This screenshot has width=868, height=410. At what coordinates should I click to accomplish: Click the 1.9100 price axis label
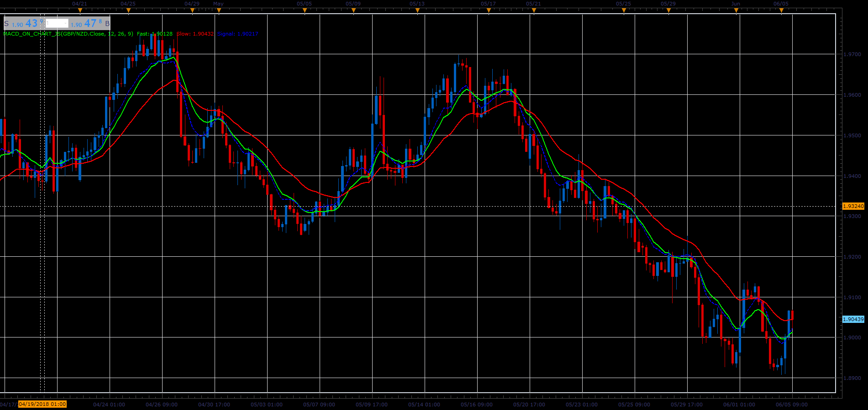coord(852,297)
